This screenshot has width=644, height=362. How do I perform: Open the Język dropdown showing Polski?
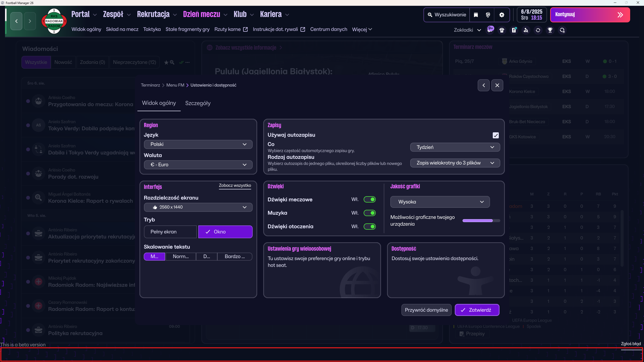click(x=198, y=144)
